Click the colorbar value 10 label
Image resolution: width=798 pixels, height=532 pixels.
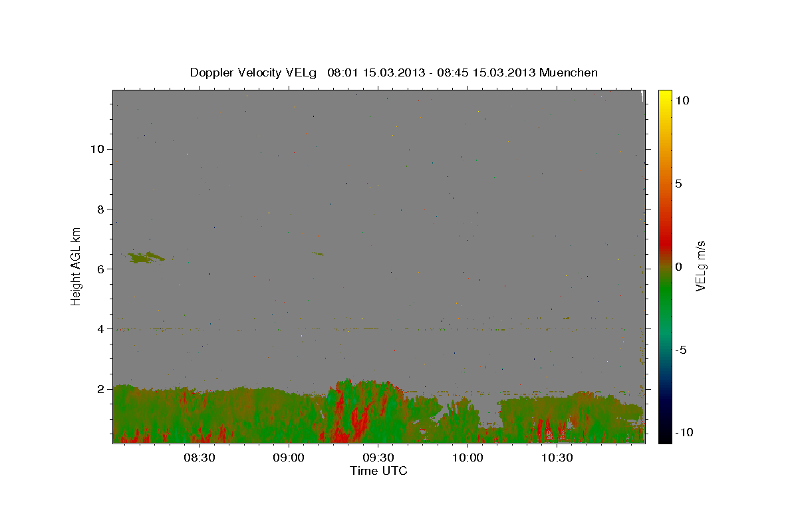[x=682, y=100]
